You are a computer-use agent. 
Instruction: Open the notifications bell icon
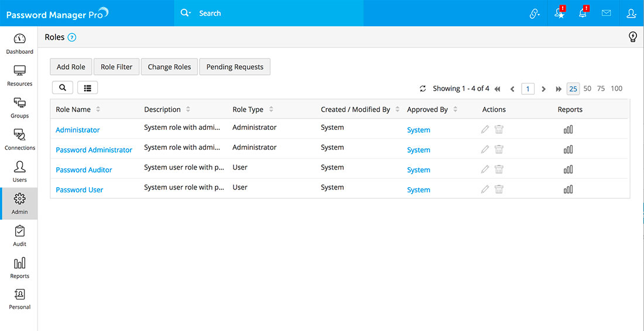(x=583, y=13)
